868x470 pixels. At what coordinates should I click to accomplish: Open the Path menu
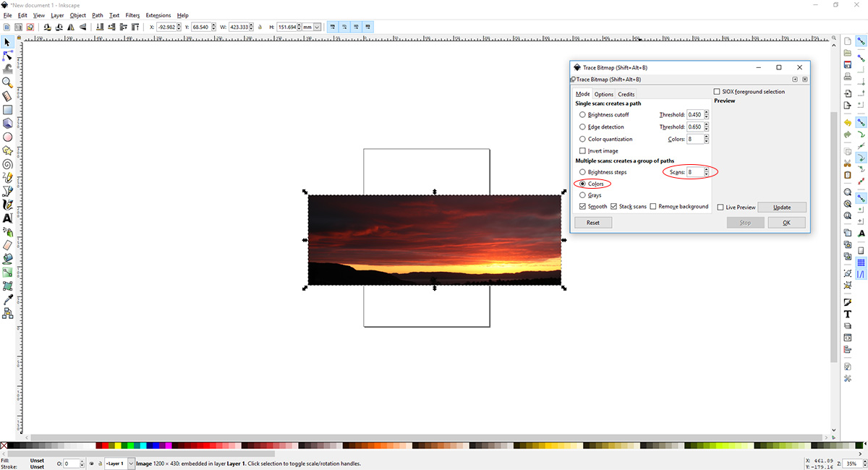98,15
